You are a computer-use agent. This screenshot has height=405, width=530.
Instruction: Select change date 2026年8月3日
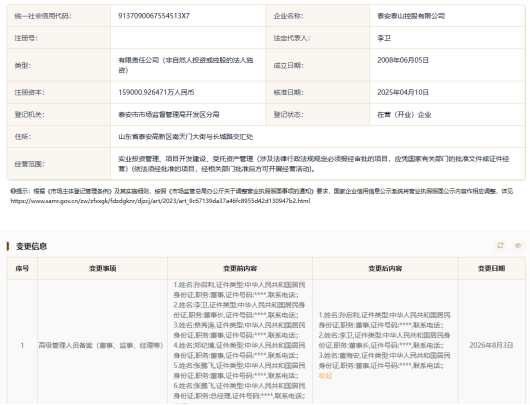pos(491,346)
